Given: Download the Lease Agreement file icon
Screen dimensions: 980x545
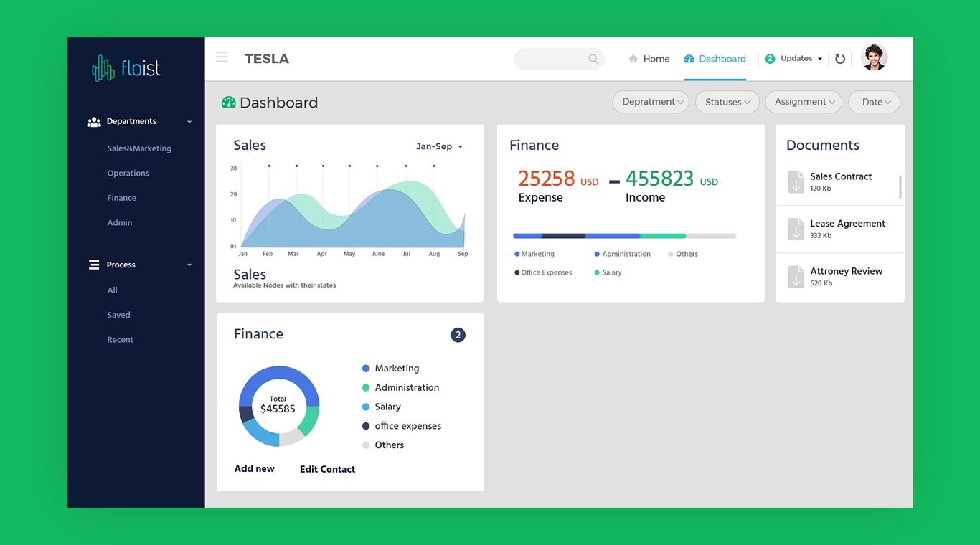Looking at the screenshot, I should coord(796,229).
